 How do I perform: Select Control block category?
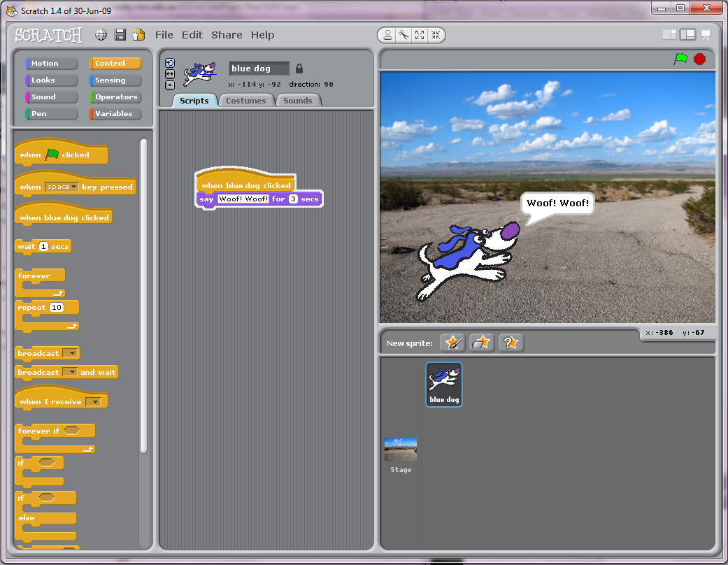click(x=115, y=63)
